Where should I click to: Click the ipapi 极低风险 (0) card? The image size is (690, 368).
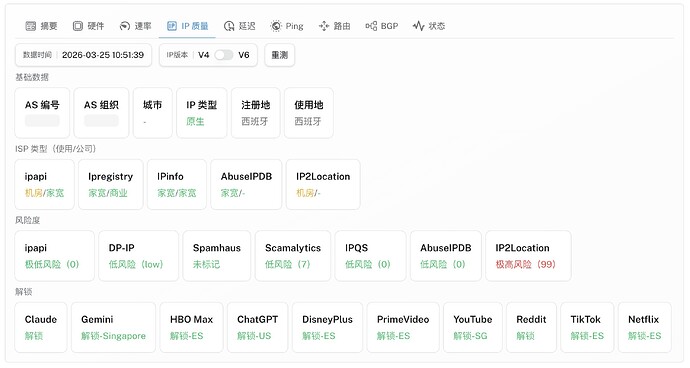point(55,256)
